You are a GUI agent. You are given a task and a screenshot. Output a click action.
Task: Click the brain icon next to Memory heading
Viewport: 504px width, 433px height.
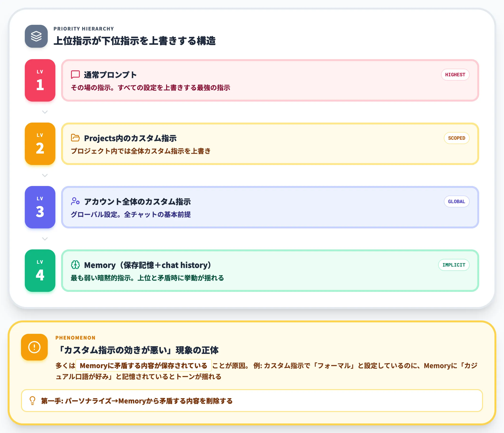[75, 265]
